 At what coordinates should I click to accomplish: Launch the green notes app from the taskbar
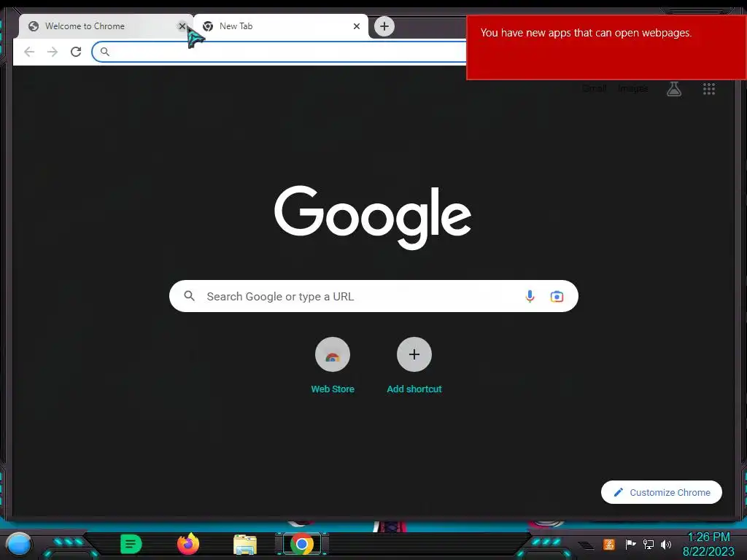[131, 544]
